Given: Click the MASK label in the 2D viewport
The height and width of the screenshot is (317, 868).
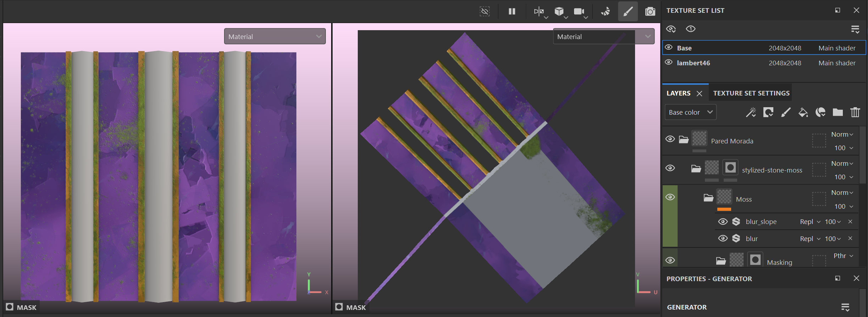Looking at the screenshot, I should [x=356, y=307].
